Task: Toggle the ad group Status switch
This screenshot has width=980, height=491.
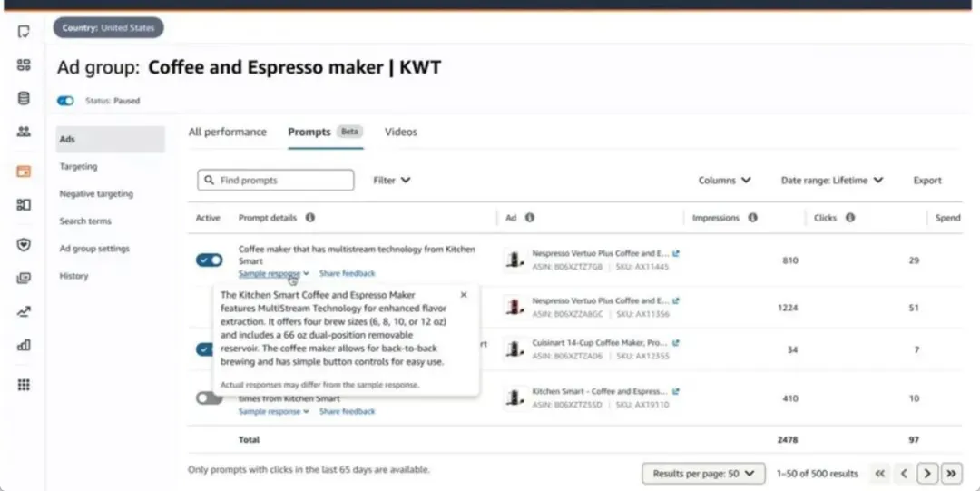Action: tap(65, 101)
